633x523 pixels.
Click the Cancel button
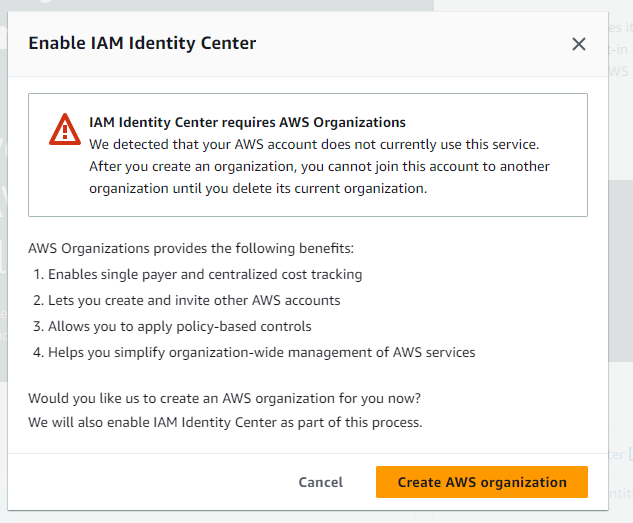[321, 482]
